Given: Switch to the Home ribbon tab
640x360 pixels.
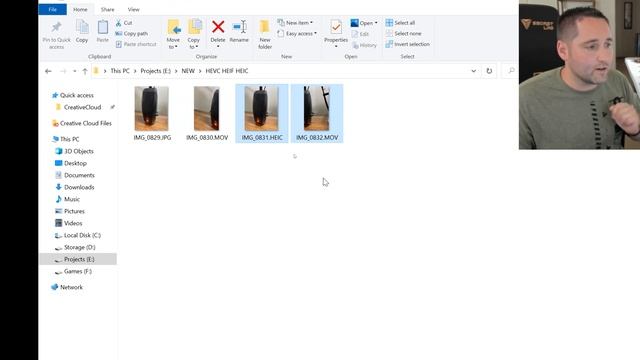Looking at the screenshot, I should pos(80,9).
